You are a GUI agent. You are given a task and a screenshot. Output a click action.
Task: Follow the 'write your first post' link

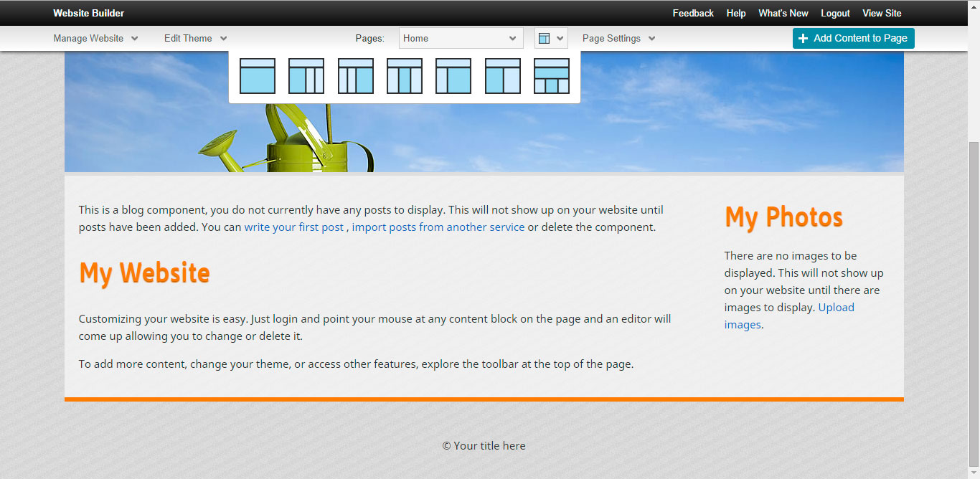[294, 227]
